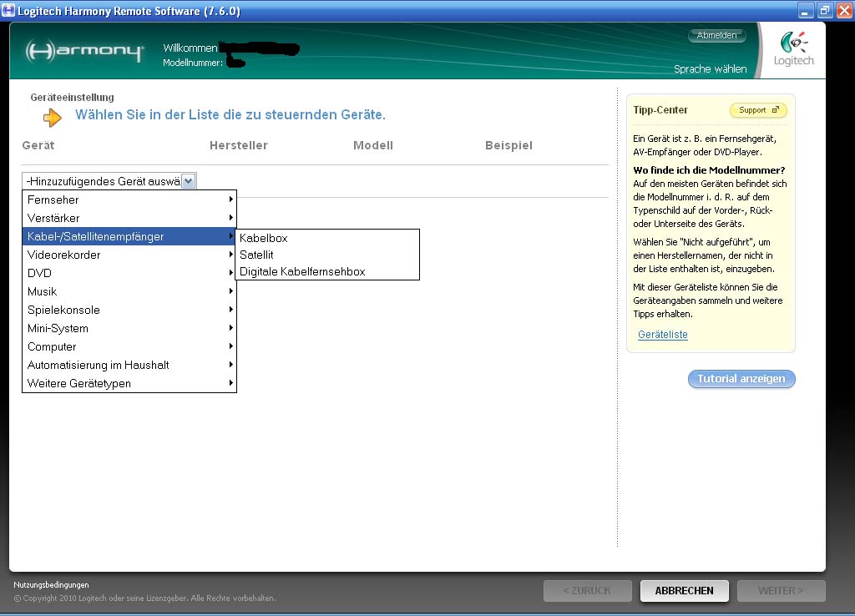The width and height of the screenshot is (855, 616).
Task: Click the Beispiel column header
Action: pyautogui.click(x=508, y=145)
